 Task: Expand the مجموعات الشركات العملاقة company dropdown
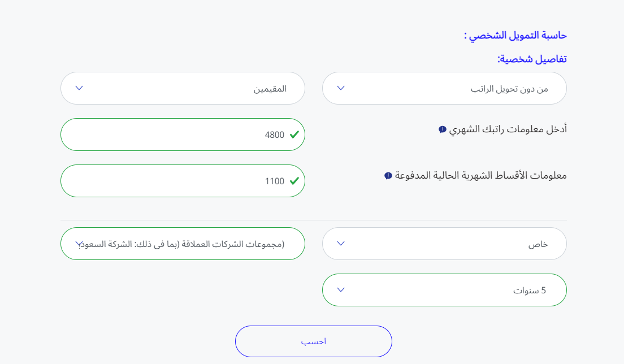tap(183, 244)
